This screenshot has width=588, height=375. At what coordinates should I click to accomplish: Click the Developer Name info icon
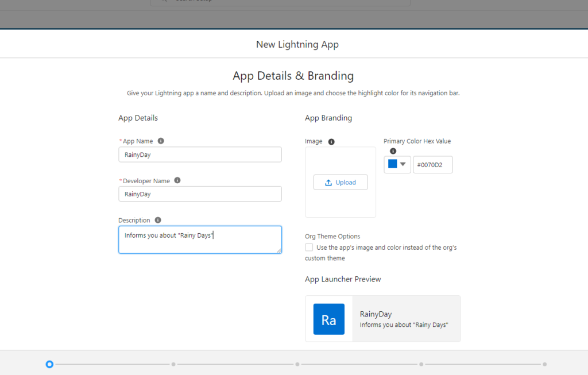tap(177, 180)
